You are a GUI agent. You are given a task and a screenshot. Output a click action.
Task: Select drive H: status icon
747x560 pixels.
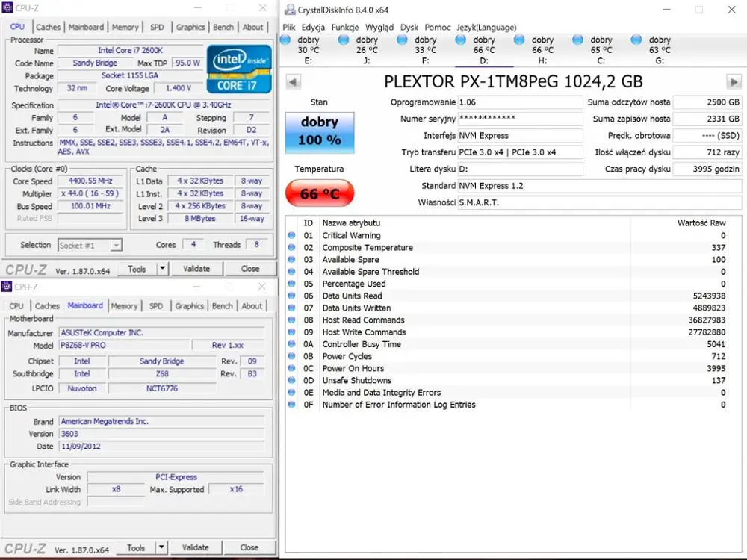coord(519,40)
